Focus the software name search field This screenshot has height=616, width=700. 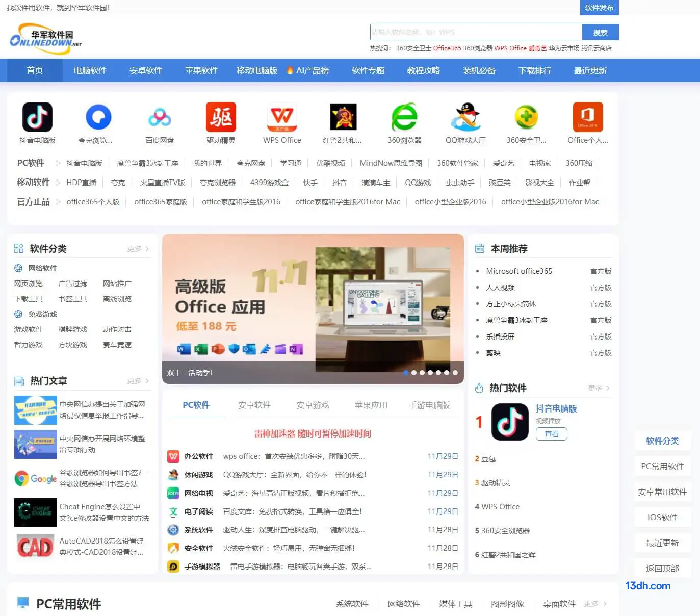476,32
